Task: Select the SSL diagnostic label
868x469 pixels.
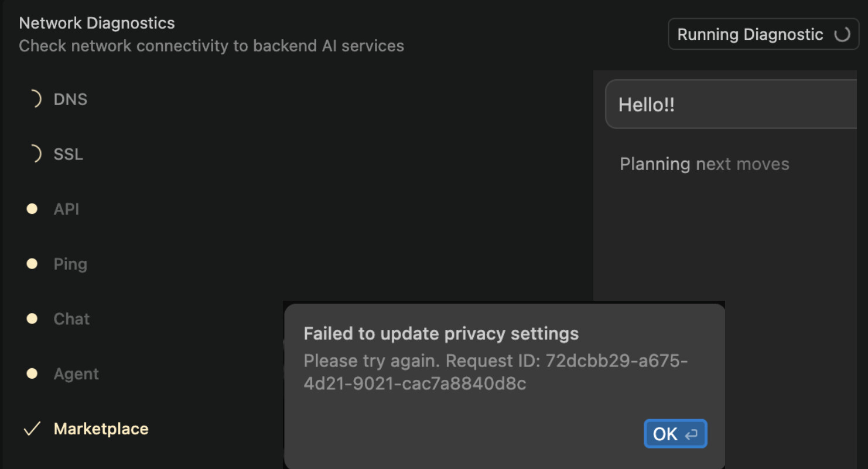Action: [x=68, y=154]
